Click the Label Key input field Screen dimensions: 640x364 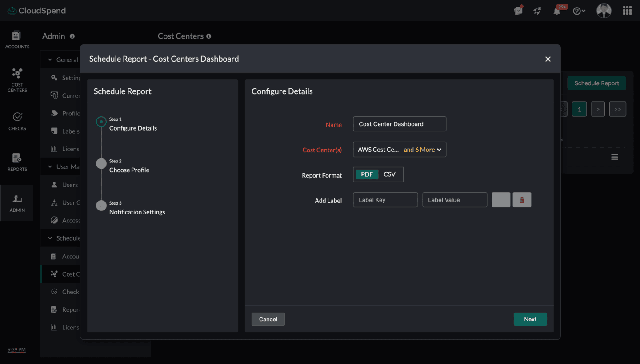pyautogui.click(x=385, y=200)
